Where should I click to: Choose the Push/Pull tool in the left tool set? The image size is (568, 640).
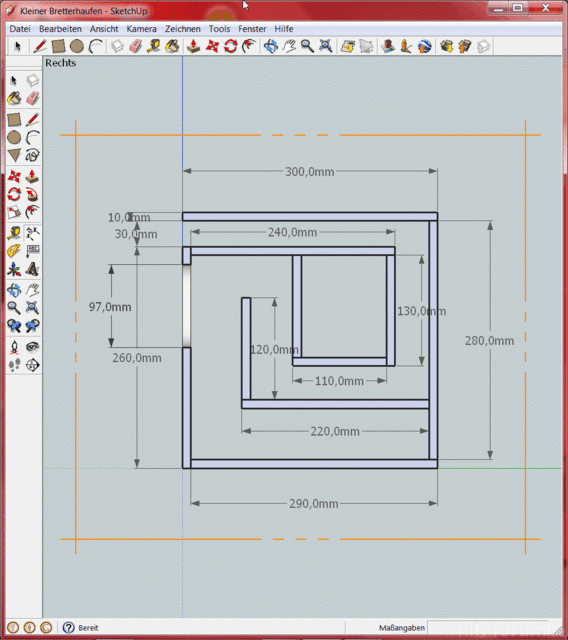coord(32,176)
